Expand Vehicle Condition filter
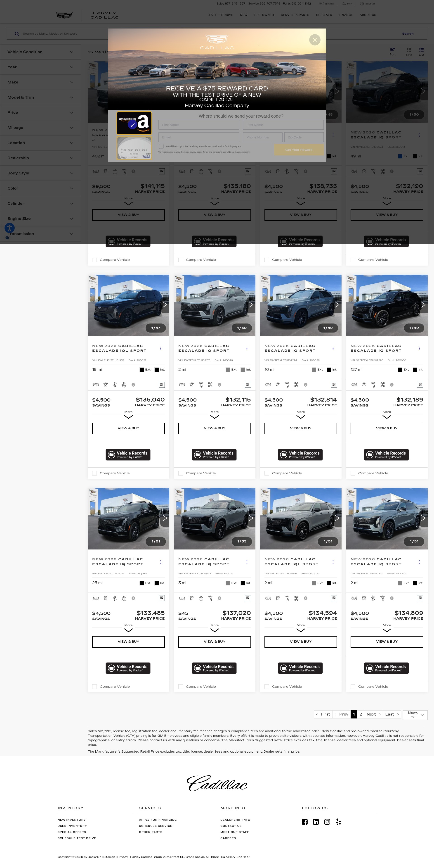The width and height of the screenshot is (434, 868). [40, 52]
